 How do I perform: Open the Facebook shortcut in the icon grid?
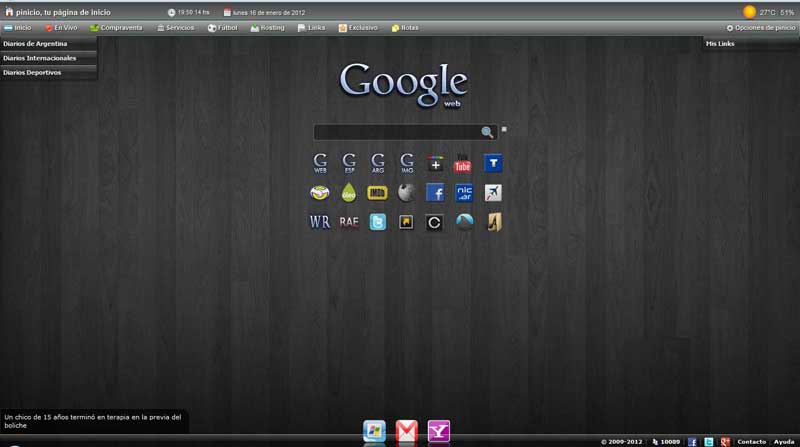click(435, 193)
